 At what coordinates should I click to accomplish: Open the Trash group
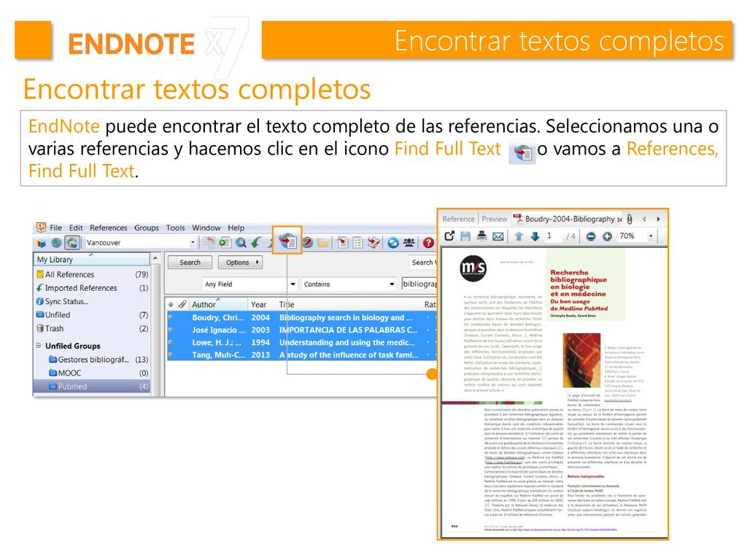(93, 328)
